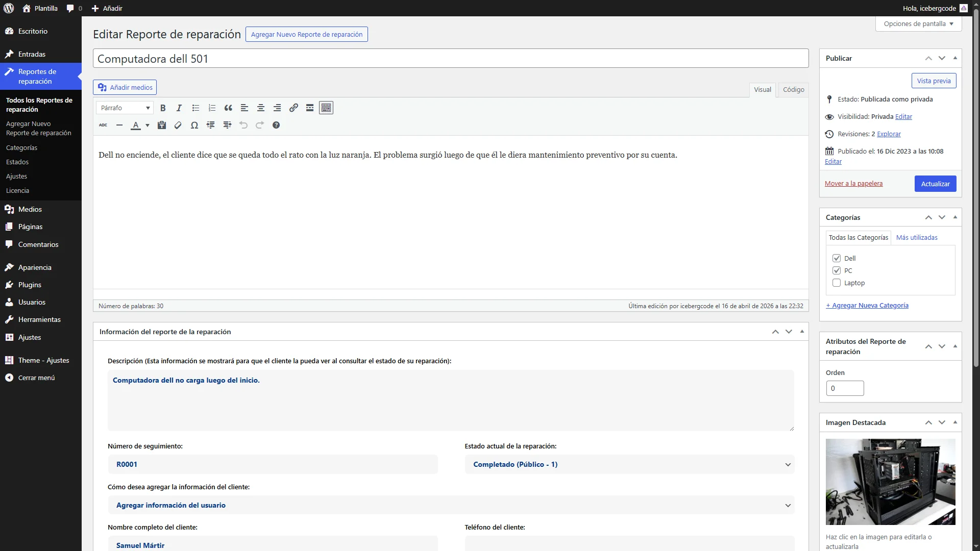Insert a blockquote with the toolbar icon

228,108
